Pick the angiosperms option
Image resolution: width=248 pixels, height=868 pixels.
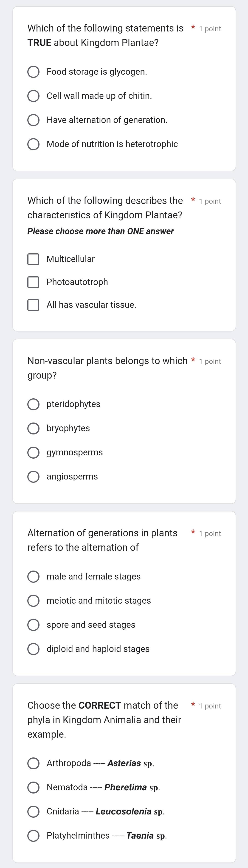click(x=33, y=477)
